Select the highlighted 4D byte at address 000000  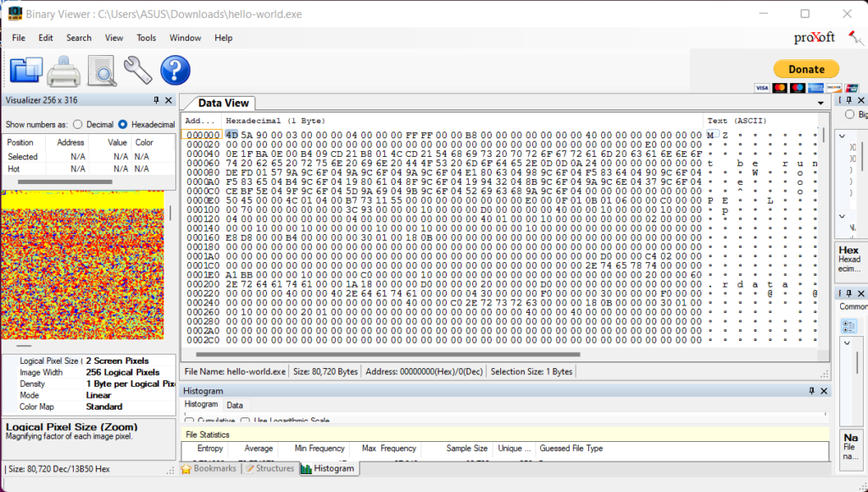(231, 135)
